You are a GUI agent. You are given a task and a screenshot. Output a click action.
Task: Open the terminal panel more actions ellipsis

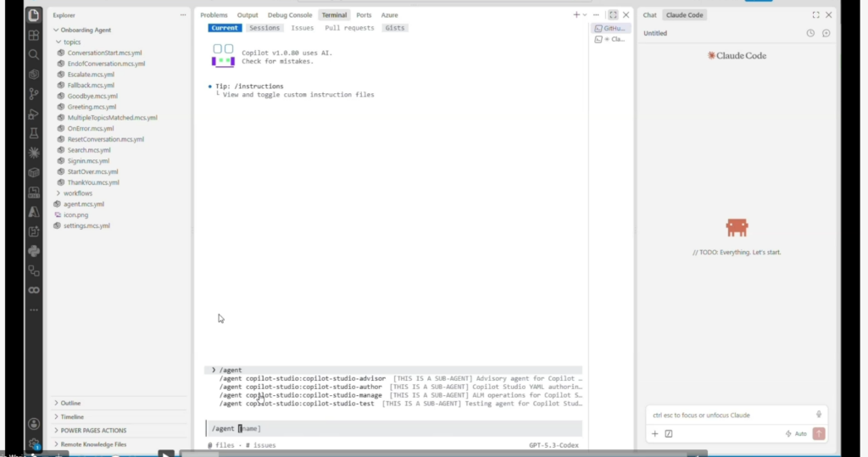(596, 15)
